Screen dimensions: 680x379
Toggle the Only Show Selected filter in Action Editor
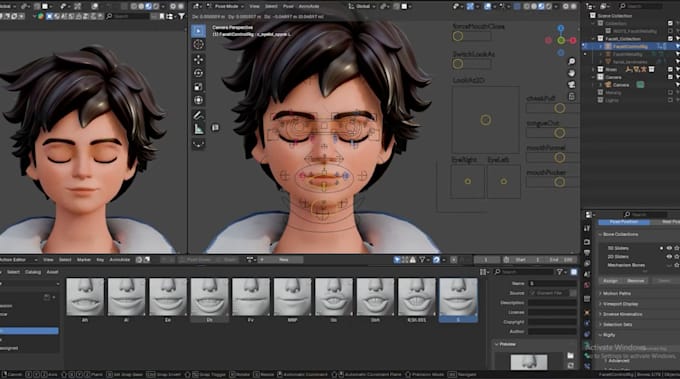397,260
